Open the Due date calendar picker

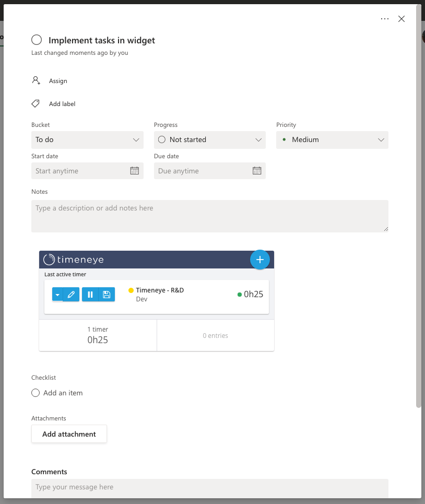(x=256, y=170)
